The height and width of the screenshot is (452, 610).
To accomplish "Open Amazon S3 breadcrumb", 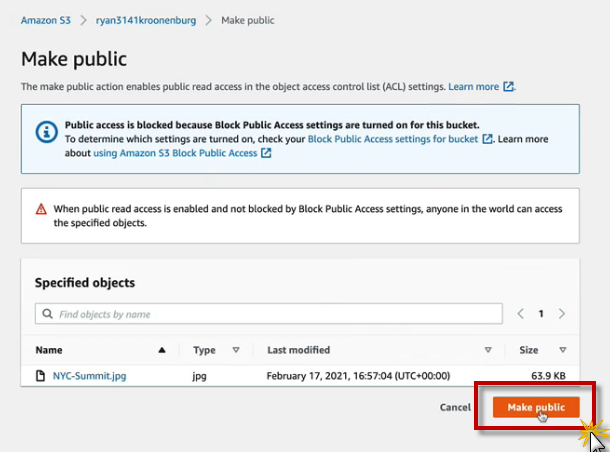I will point(49,20).
